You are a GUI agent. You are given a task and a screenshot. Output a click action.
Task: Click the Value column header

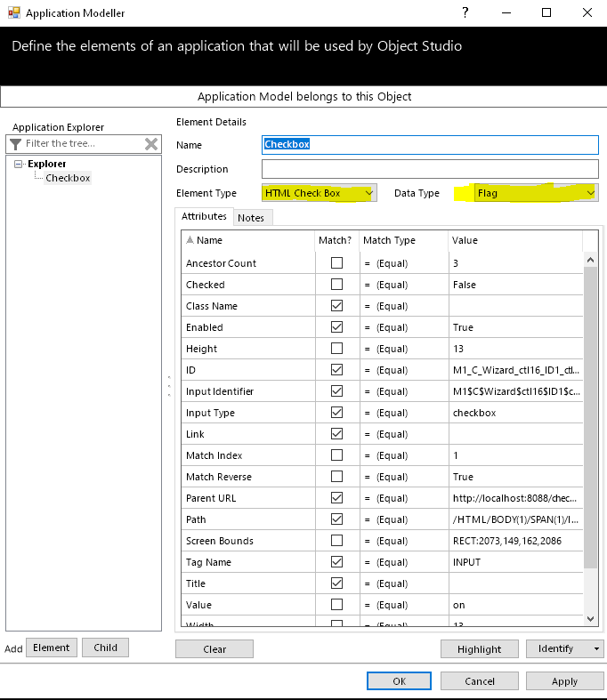(515, 240)
